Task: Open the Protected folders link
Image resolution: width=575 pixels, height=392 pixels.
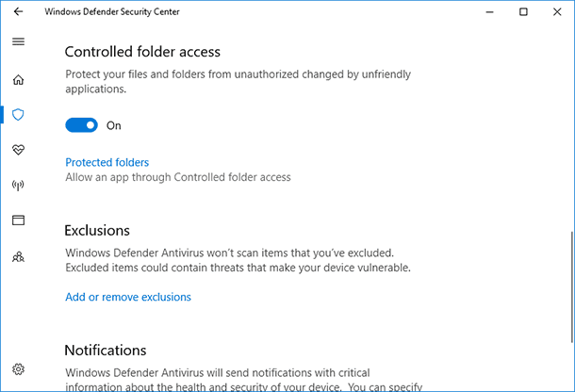Action: 107,162
